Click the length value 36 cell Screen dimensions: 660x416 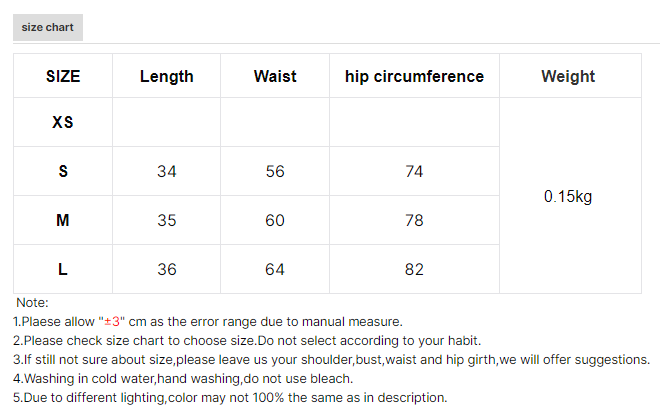[167, 269]
